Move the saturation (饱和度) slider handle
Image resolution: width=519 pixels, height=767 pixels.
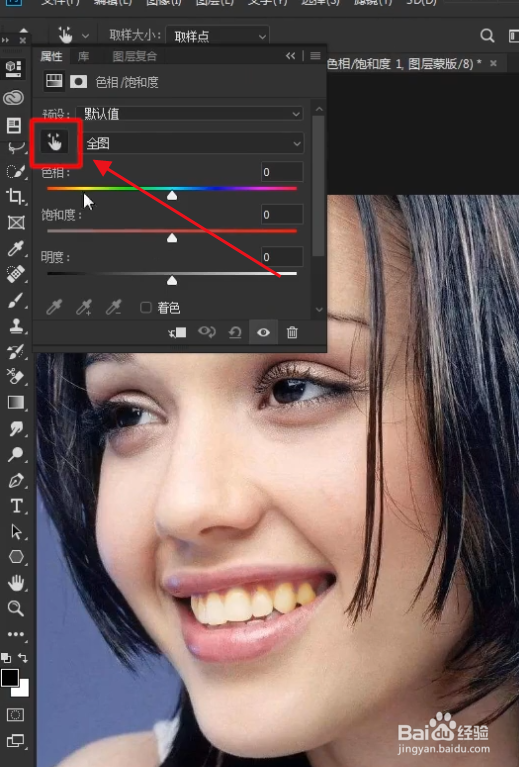tap(172, 238)
